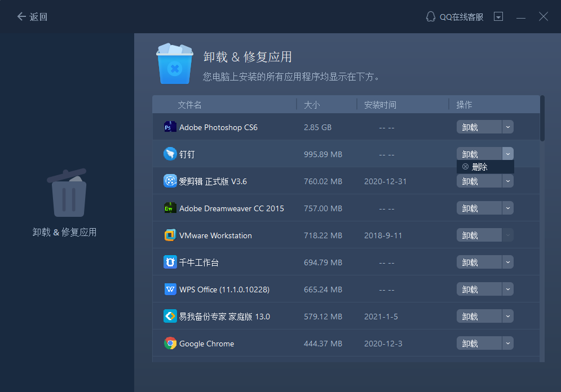Viewport: 561px width, 392px height.
Task: Open the dropdown next to Photoshop's 卸载 button
Action: pos(507,127)
